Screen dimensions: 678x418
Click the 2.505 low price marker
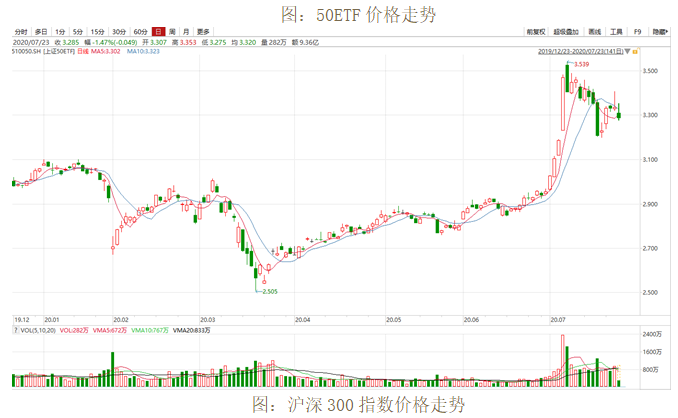pos(270,292)
